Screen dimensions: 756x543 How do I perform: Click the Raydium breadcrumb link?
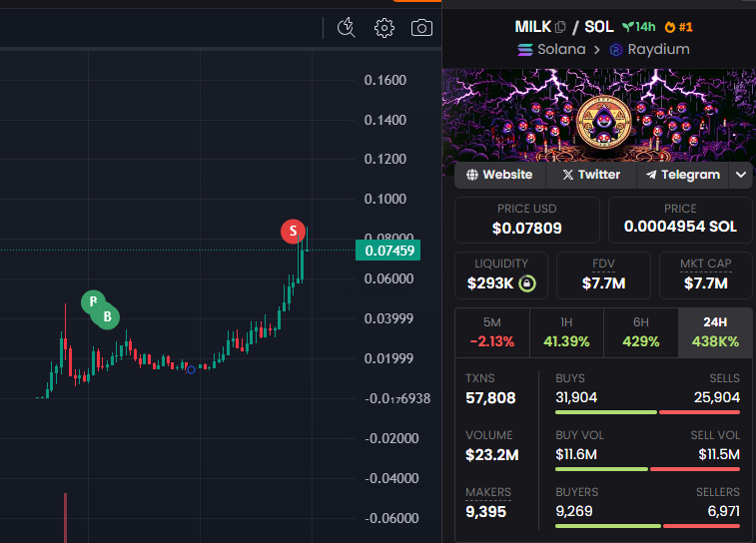(649, 50)
